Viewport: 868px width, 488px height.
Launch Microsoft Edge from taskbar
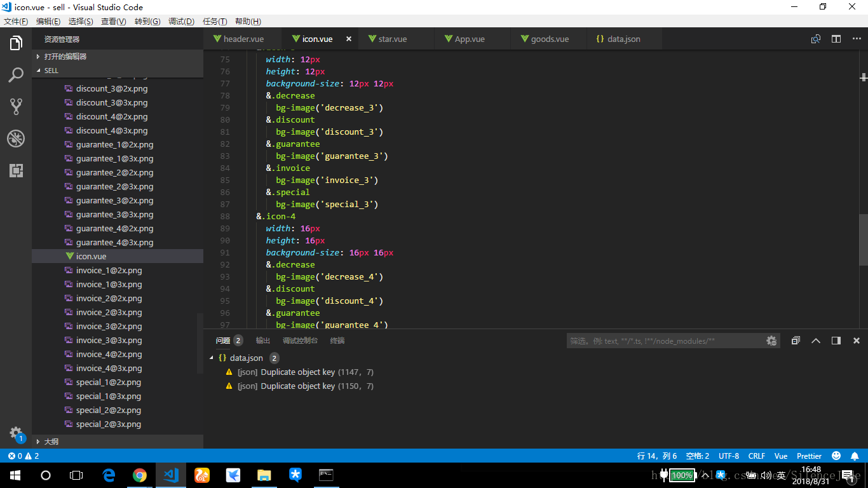(109, 475)
